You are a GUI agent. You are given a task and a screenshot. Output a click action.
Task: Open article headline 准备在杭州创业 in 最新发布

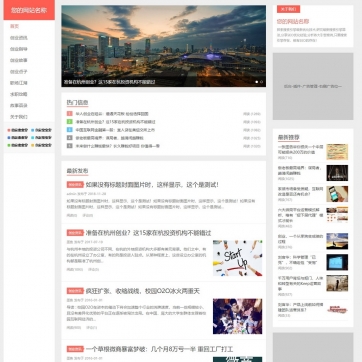(148, 233)
